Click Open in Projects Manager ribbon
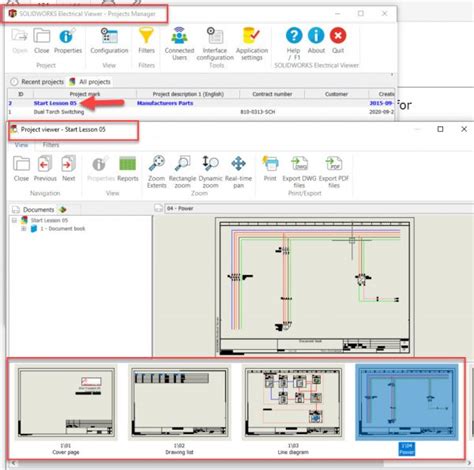Image resolution: width=474 pixels, height=470 pixels. coord(20,41)
